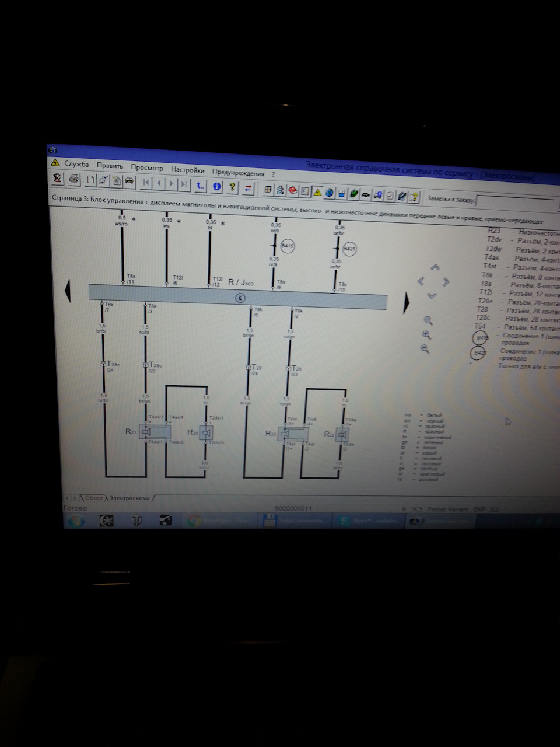560x747 pixels.
Task: Open the Предупреждения menu
Action: tap(238, 173)
